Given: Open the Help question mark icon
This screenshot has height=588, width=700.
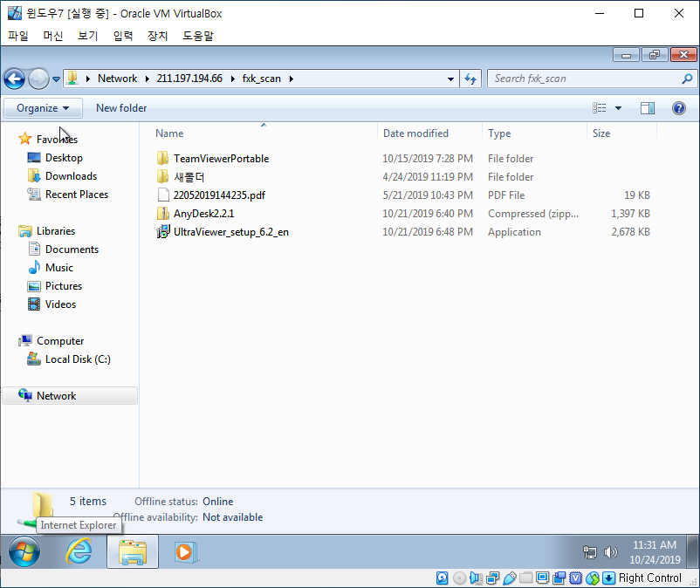Looking at the screenshot, I should tap(678, 108).
